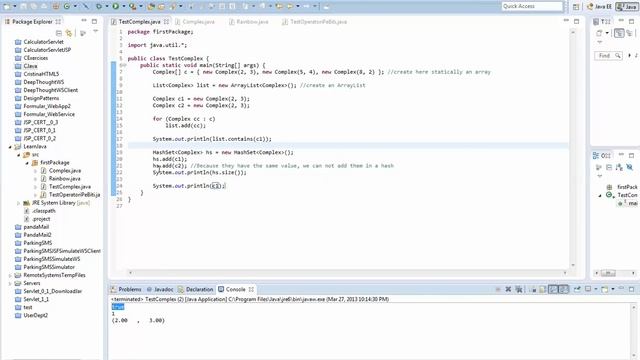Toggle Link with Editor in Package Explorer
Viewport: 640px width, 360px height.
click(x=69, y=33)
